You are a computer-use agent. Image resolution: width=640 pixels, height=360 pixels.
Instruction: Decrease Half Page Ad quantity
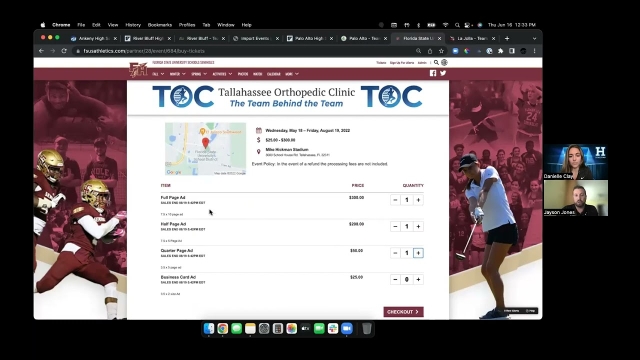(395, 227)
